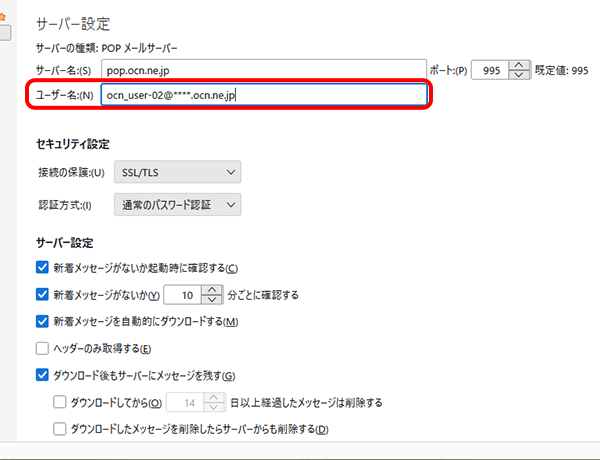Enable delete messages after 14 days checkbox
600x460 pixels.
tap(59, 403)
